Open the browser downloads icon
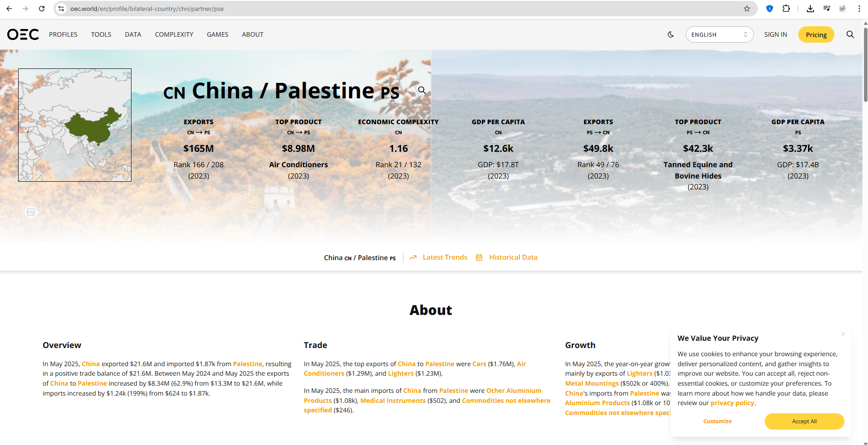This screenshot has width=868, height=445. coord(810,9)
